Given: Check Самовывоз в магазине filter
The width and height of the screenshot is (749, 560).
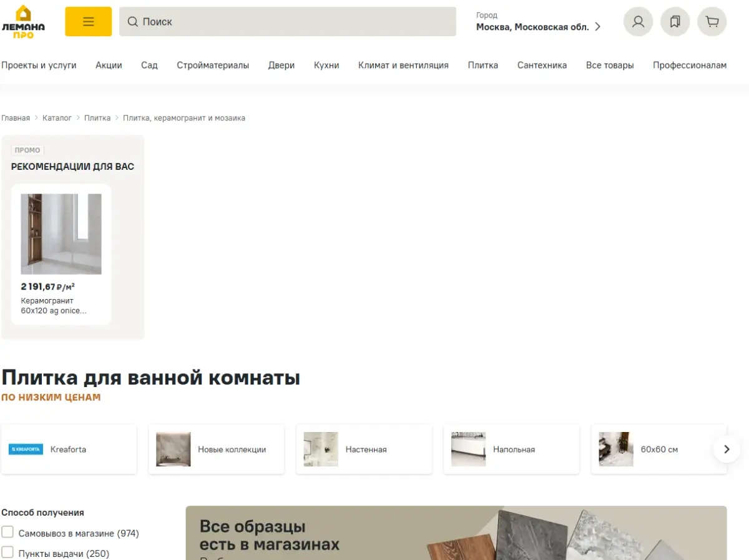Looking at the screenshot, I should (x=7, y=533).
